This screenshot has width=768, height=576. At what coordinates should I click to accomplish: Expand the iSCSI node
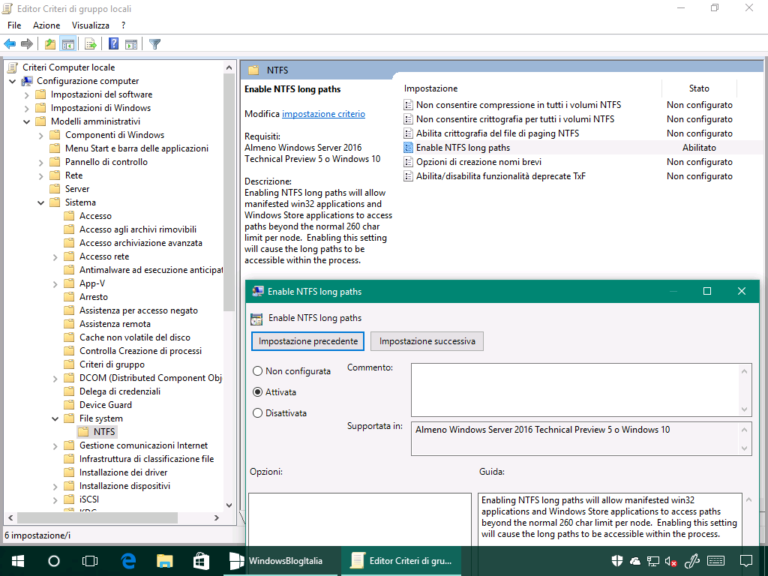point(55,500)
